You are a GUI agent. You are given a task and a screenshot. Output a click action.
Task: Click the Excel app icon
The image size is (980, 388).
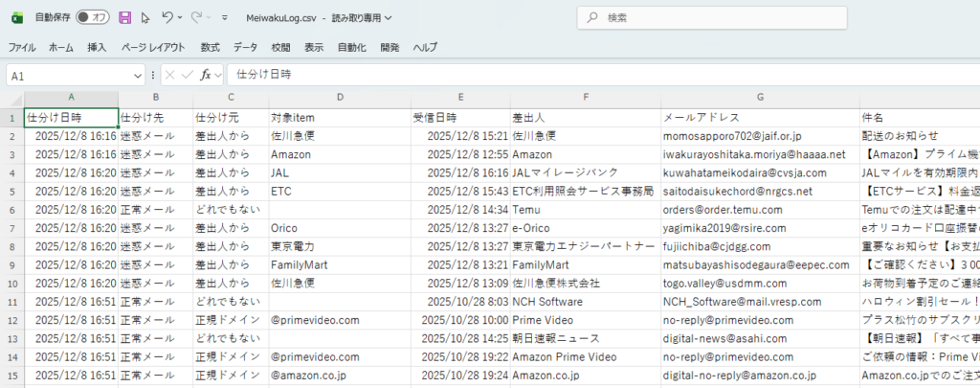[16, 17]
